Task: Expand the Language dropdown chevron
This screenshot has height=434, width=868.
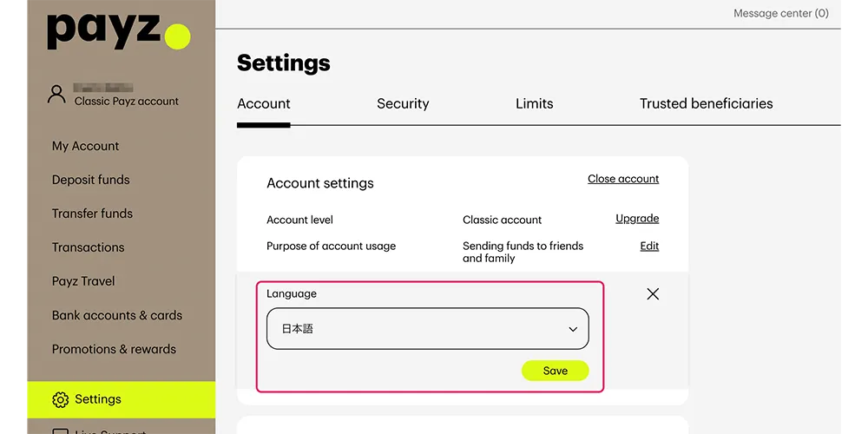Action: [573, 330]
